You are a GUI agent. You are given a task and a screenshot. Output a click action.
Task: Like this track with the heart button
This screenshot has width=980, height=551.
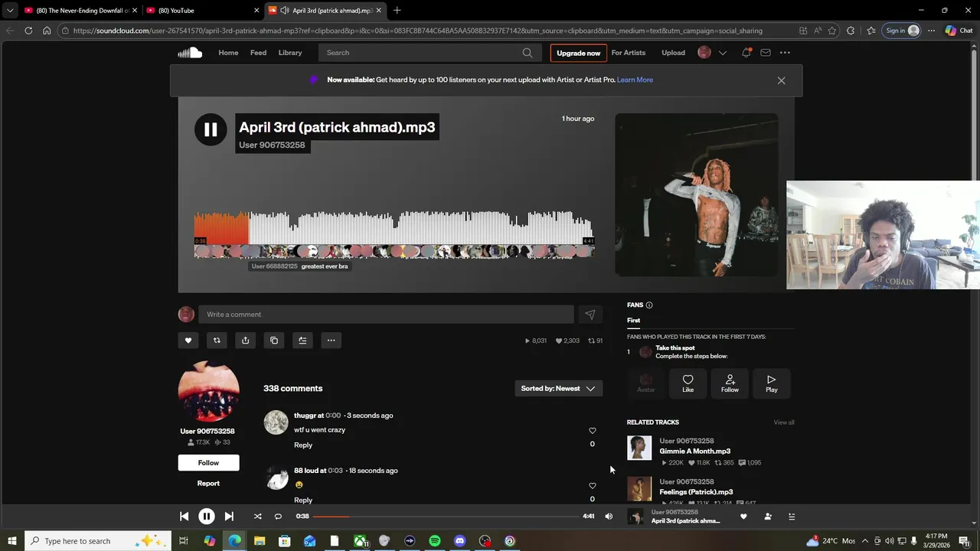pos(188,341)
